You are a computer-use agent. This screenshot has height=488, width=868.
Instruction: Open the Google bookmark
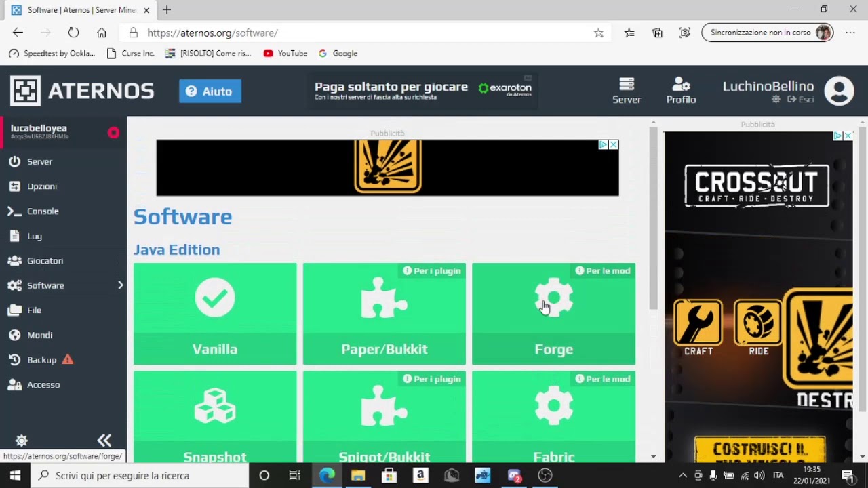tap(338, 53)
